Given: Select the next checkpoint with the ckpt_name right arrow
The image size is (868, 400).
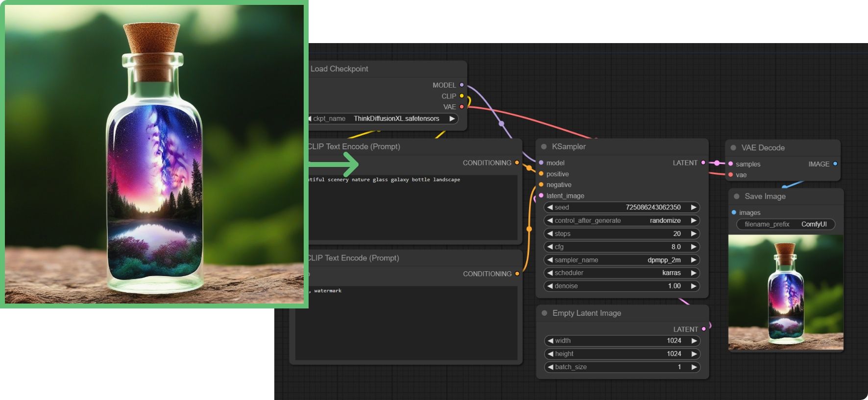Looking at the screenshot, I should tap(452, 118).
